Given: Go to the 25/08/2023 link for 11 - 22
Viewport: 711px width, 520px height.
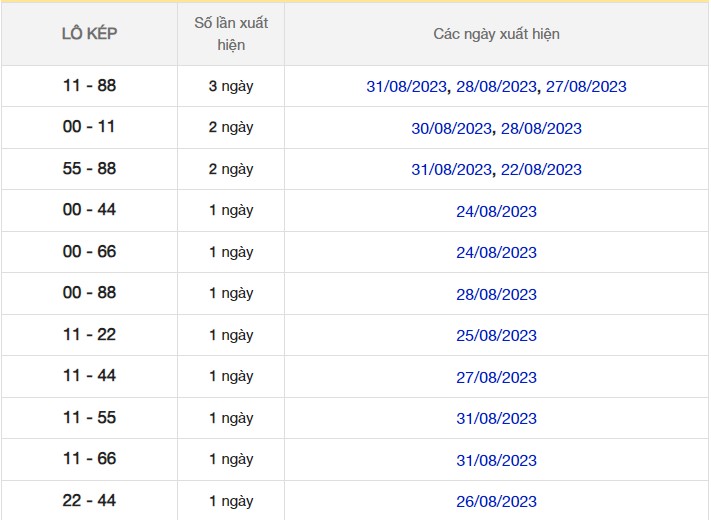Looking at the screenshot, I should (496, 336).
